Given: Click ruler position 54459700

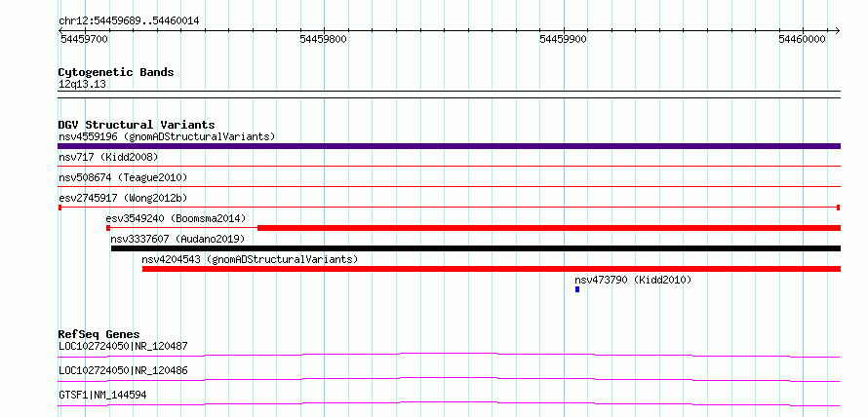Looking at the screenshot, I should click(84, 39).
